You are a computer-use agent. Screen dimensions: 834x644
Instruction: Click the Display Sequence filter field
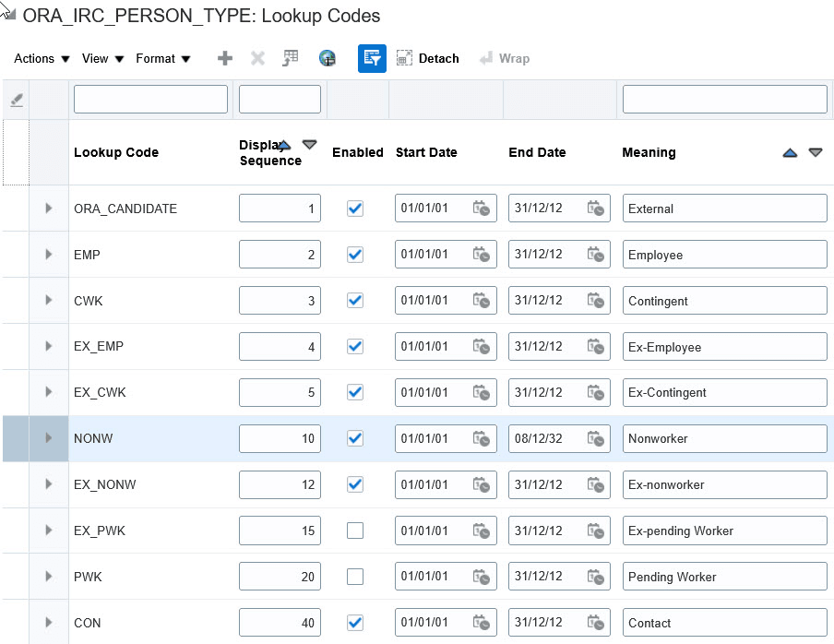pyautogui.click(x=280, y=99)
